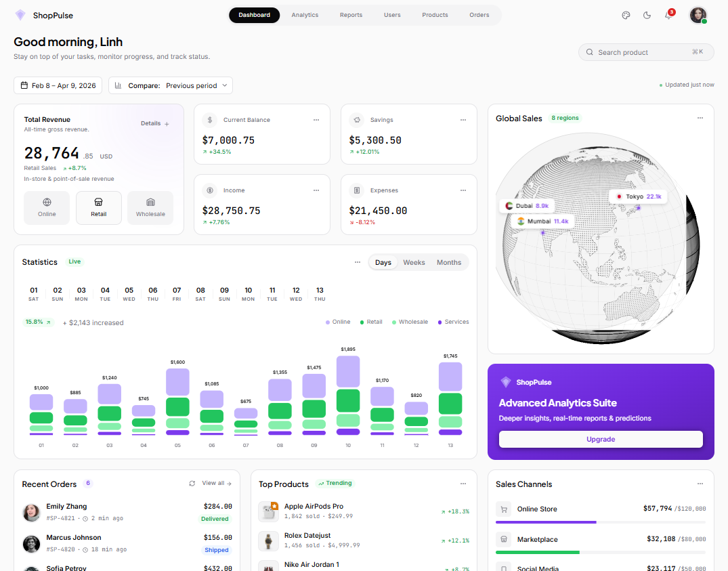This screenshot has width=728, height=571.
Task: Click View all recent orders
Action: [x=217, y=483]
